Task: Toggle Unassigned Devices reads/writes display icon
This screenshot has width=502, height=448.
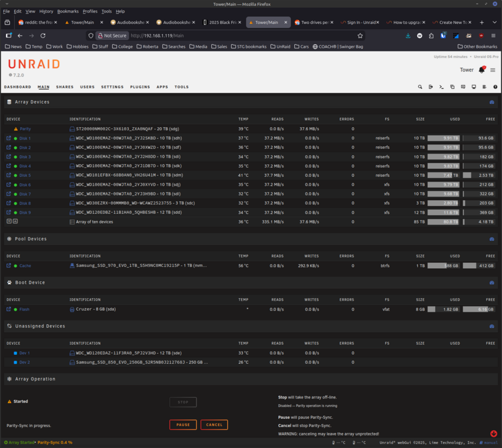Action: click(492, 326)
